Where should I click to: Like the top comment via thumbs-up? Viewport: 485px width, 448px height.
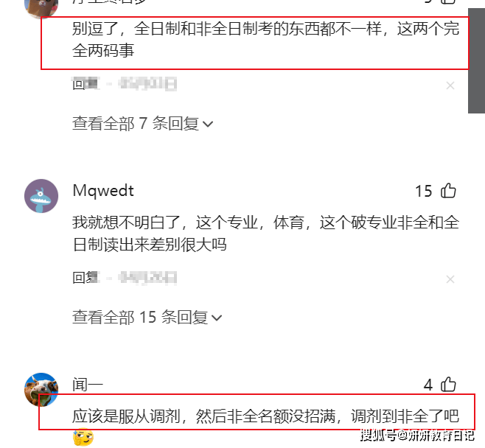pos(448,1)
